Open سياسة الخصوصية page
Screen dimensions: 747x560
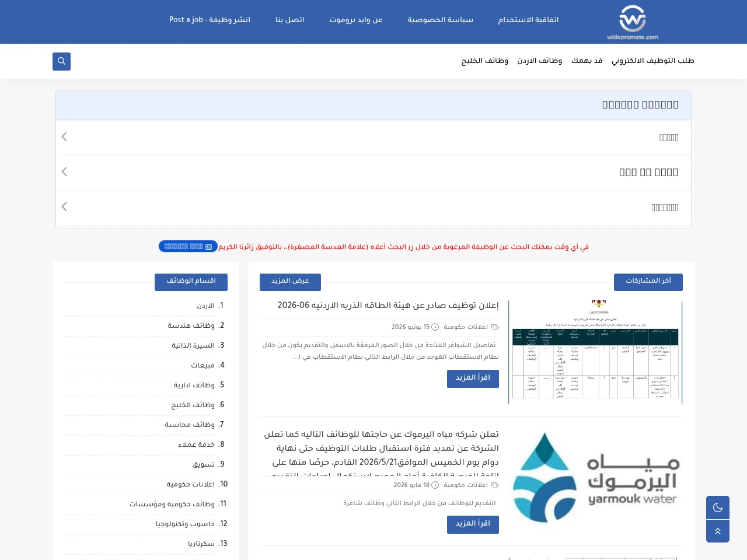pos(440,20)
